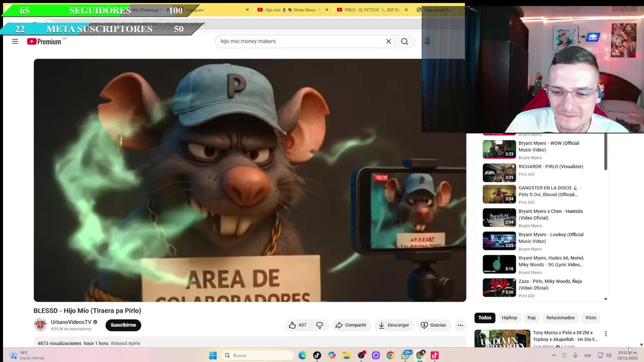Close the Instagram browser tab
This screenshot has width=644, height=362.
point(247,10)
